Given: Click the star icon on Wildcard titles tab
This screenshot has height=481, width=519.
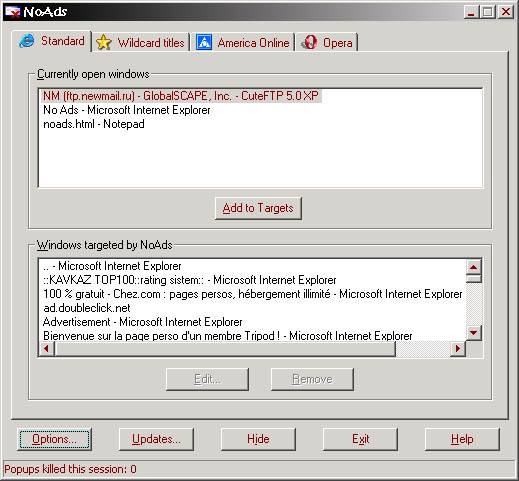Looking at the screenshot, I should point(104,43).
